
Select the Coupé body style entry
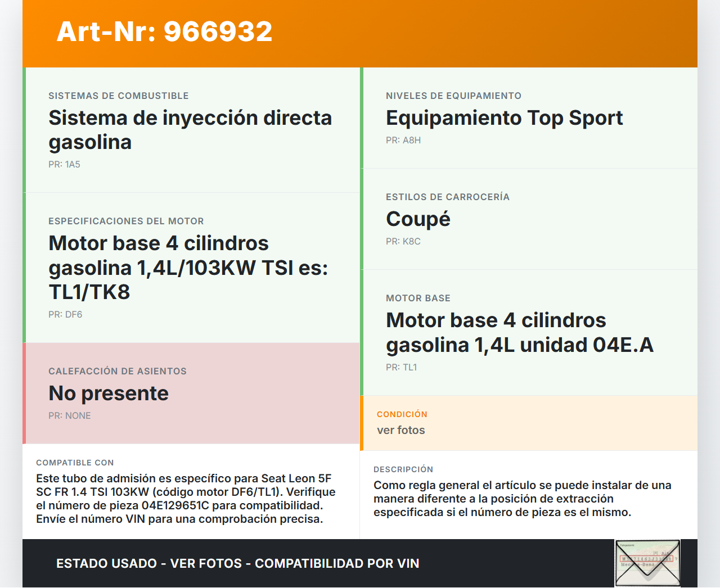418,219
